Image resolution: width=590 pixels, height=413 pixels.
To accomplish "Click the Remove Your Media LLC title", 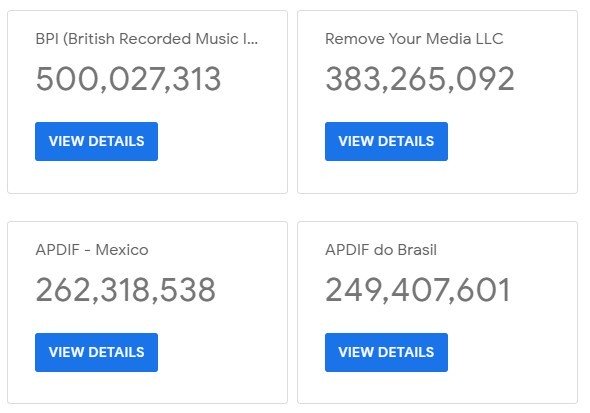I will (x=414, y=39).
